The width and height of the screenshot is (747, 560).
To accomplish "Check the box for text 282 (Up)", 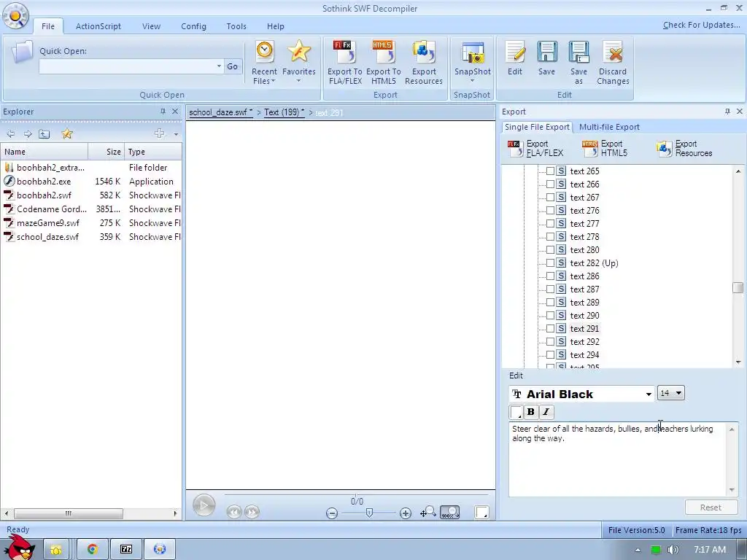I will click(550, 262).
